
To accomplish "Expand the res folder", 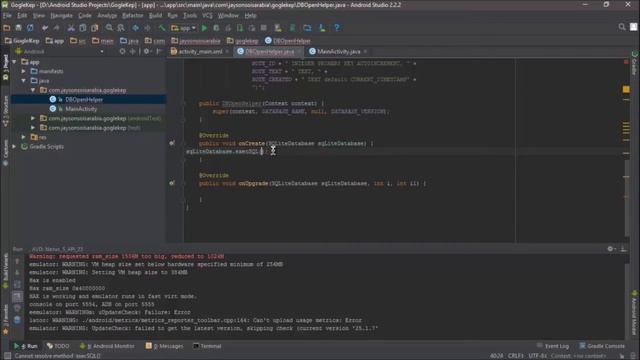I will [24, 137].
